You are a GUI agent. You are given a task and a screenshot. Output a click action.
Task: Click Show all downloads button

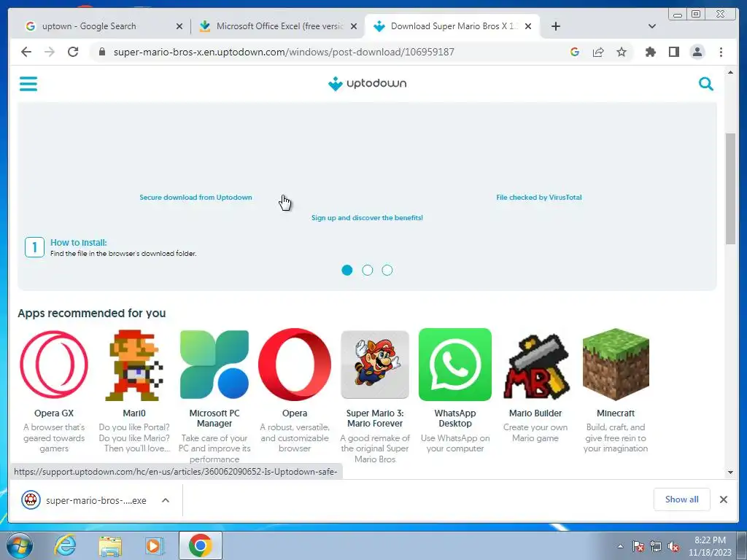(682, 499)
